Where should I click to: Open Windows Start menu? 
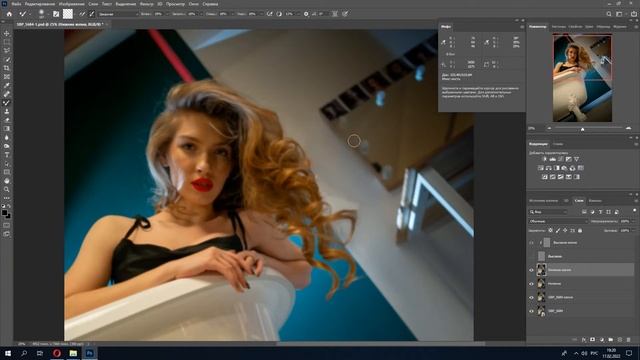[8, 353]
